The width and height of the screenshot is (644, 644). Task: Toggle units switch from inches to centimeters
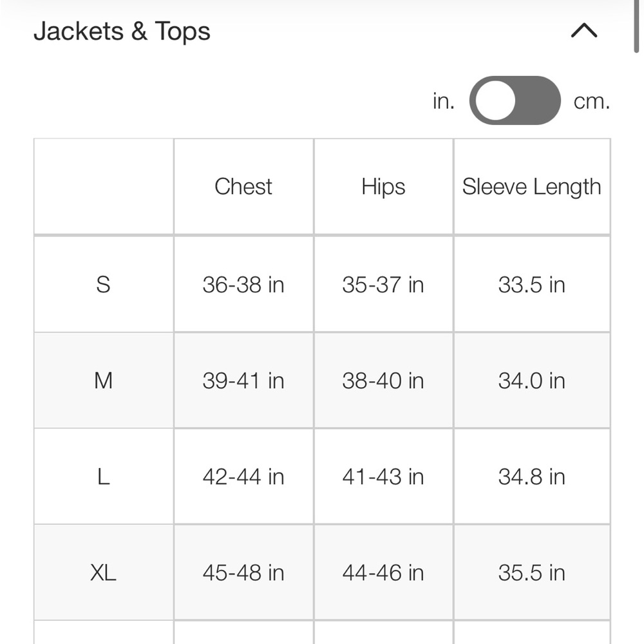(515, 100)
